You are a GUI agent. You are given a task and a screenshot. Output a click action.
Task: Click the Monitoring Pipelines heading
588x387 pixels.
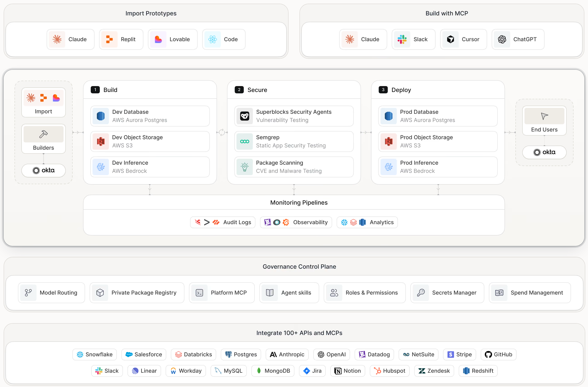299,203
